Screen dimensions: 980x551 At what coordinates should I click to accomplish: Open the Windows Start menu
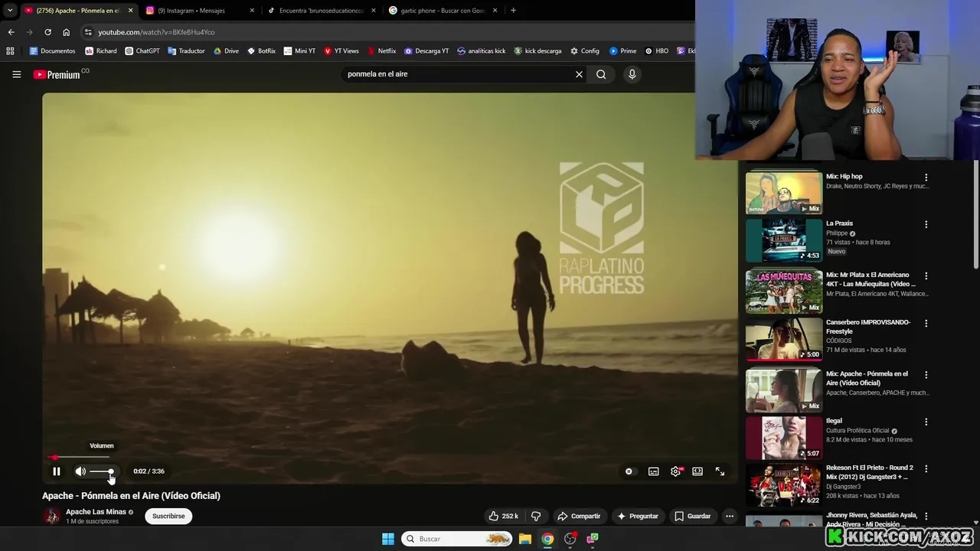tap(388, 539)
